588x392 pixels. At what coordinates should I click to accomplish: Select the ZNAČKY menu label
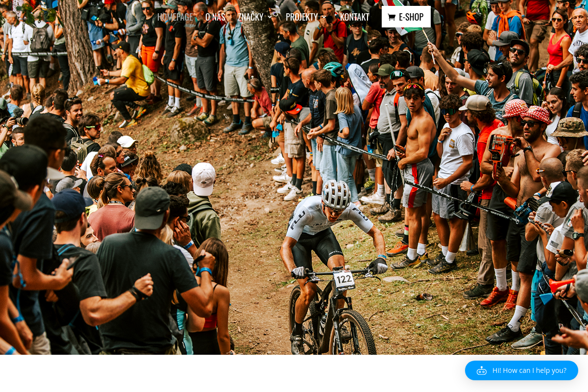pyautogui.click(x=250, y=17)
